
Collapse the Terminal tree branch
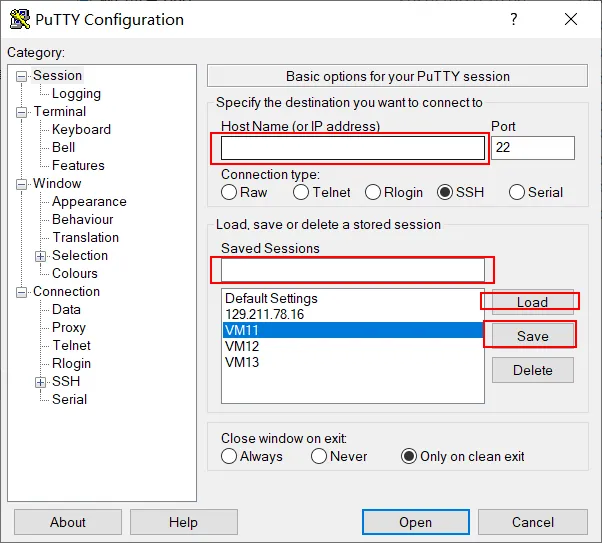22,112
